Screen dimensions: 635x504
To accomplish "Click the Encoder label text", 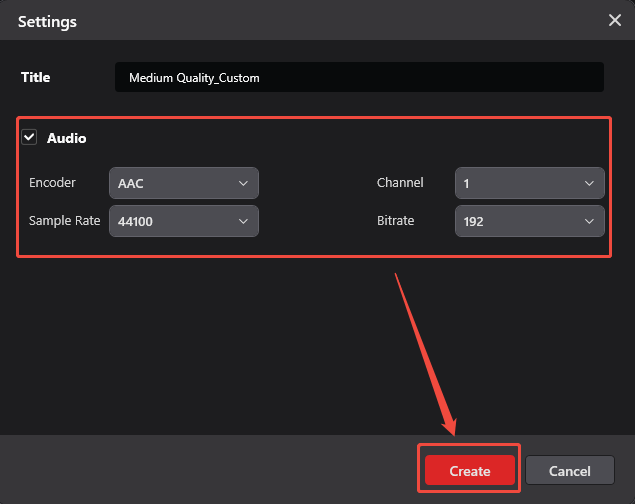I will 52,183.
